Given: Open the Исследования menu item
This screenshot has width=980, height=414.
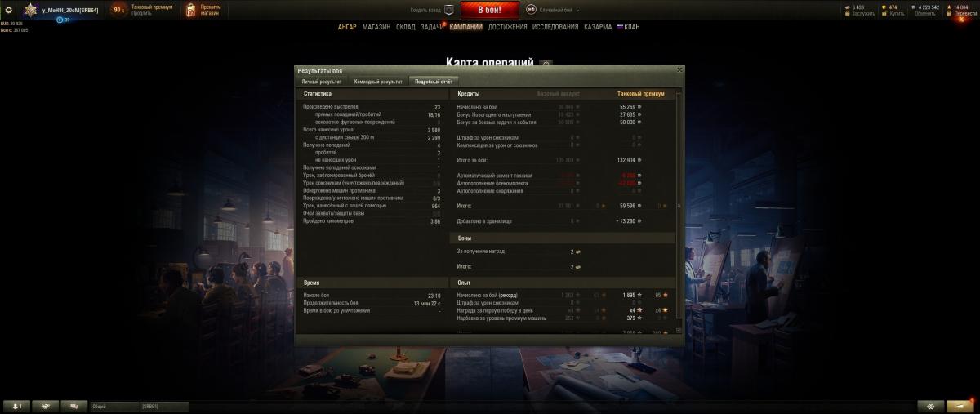Looking at the screenshot, I should click(x=555, y=27).
